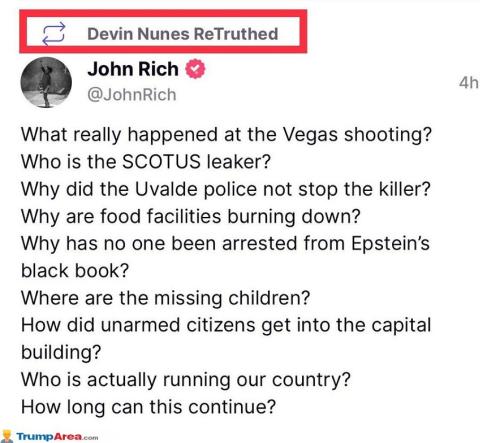
Task: Open John Rich's profile picture
Action: (46, 82)
